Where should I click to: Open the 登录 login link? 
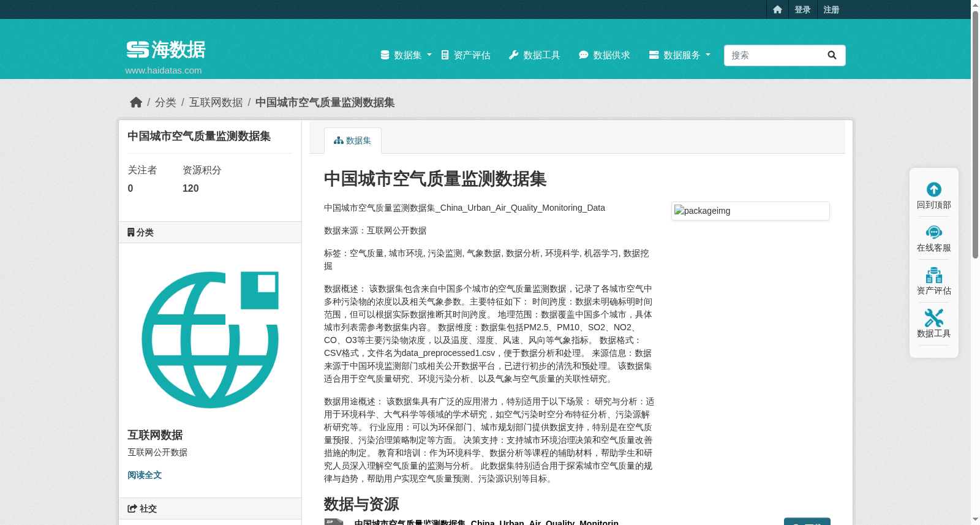pyautogui.click(x=802, y=10)
